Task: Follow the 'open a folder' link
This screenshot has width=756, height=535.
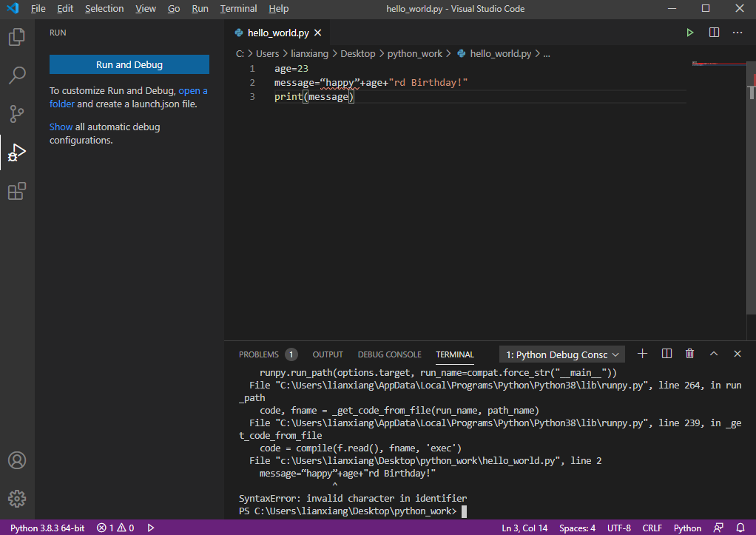Action: pos(193,91)
